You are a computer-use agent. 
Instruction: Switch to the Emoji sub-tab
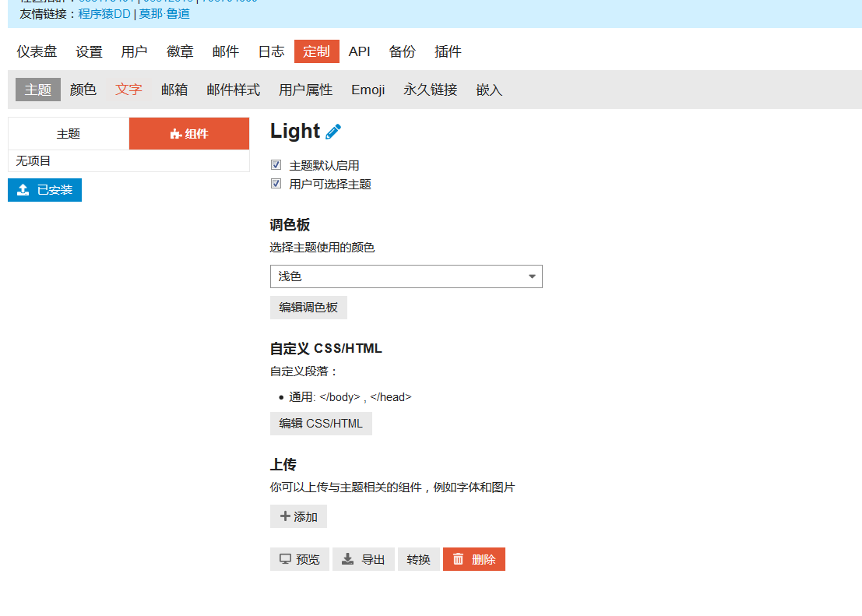tap(368, 90)
